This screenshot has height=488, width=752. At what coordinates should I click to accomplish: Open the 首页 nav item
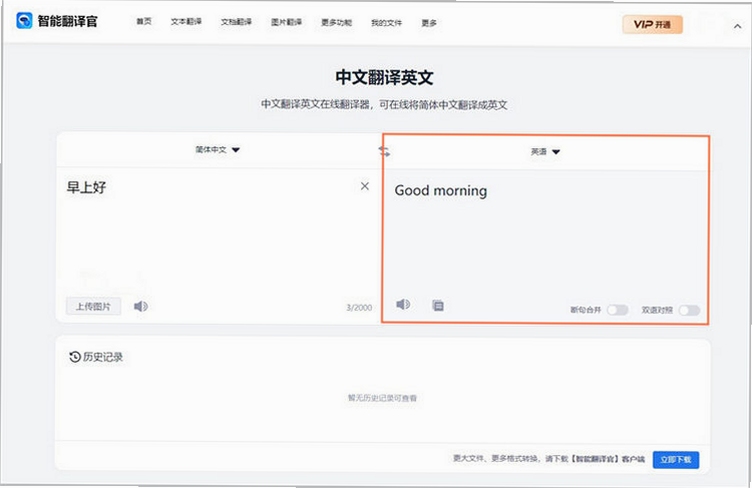pyautogui.click(x=144, y=22)
